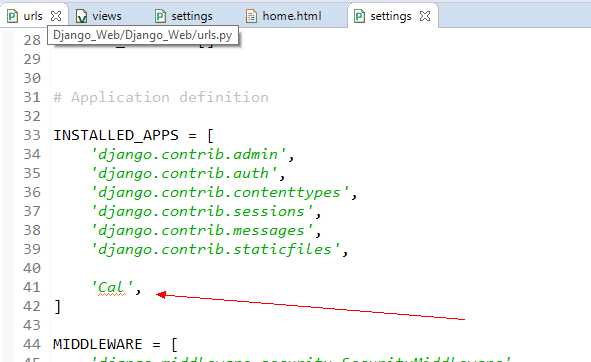Click 'django.contrib.messages' string
The width and height of the screenshot is (591, 362).
[202, 230]
